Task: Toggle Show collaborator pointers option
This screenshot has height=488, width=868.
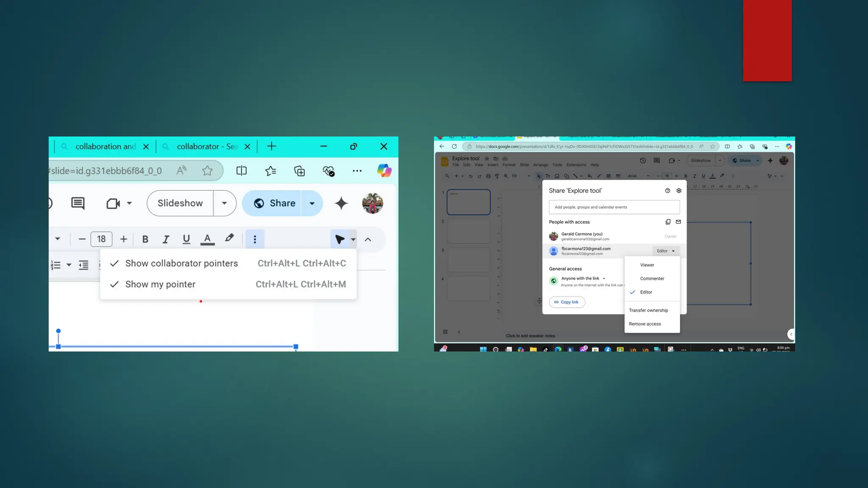Action: coord(181,263)
